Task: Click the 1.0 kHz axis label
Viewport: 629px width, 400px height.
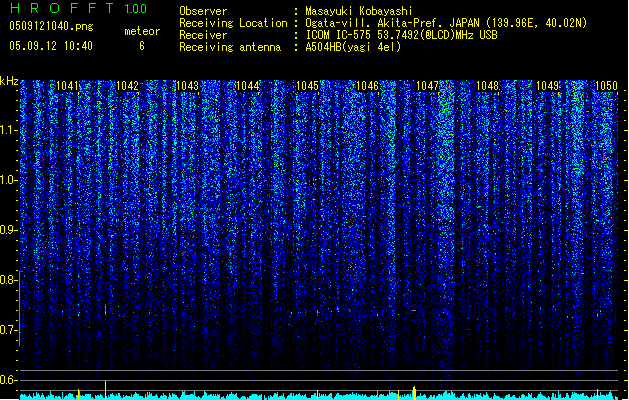Action: pos(8,180)
